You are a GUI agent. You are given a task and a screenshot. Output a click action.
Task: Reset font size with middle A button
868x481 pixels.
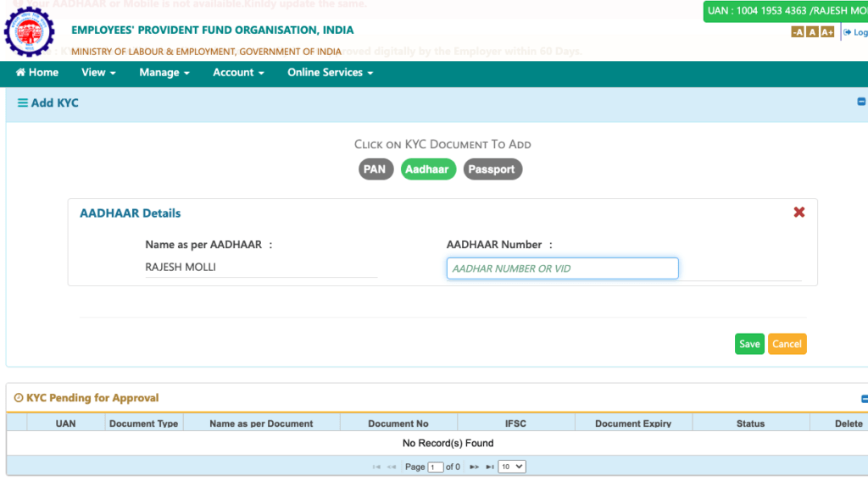tap(812, 32)
